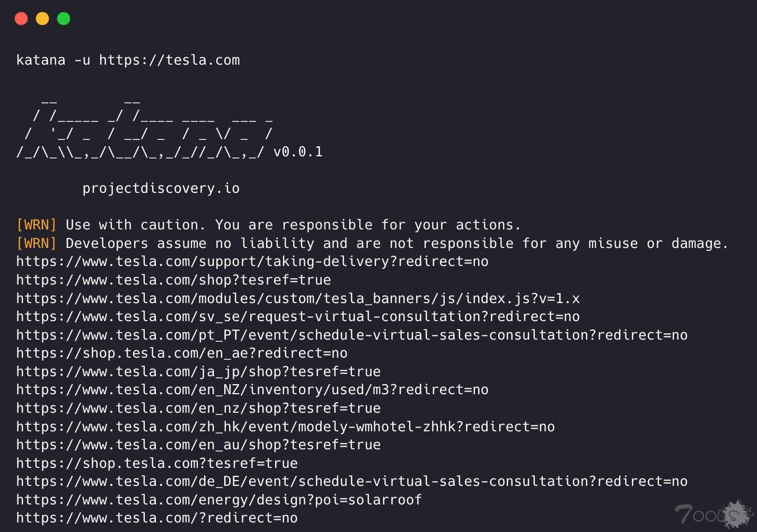Click the katana v0.0.1 version text
This screenshot has height=532, width=757.
click(x=298, y=152)
